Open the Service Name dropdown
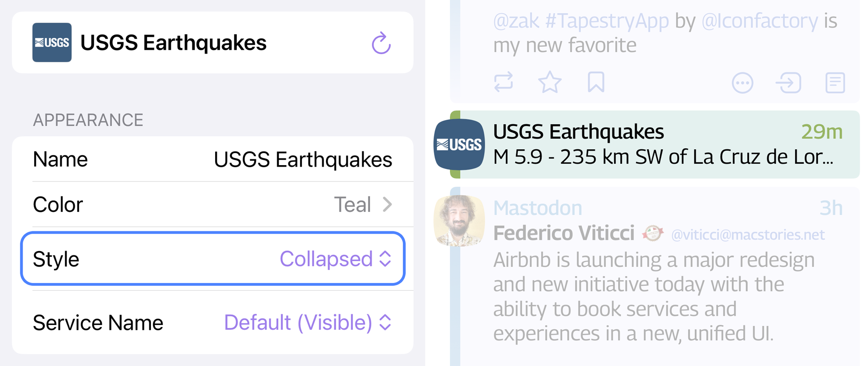 click(308, 323)
